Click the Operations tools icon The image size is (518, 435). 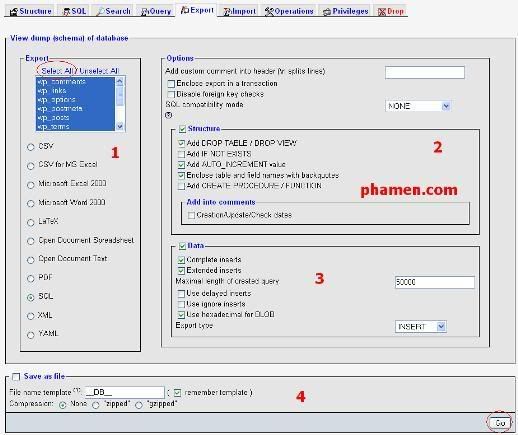point(269,12)
